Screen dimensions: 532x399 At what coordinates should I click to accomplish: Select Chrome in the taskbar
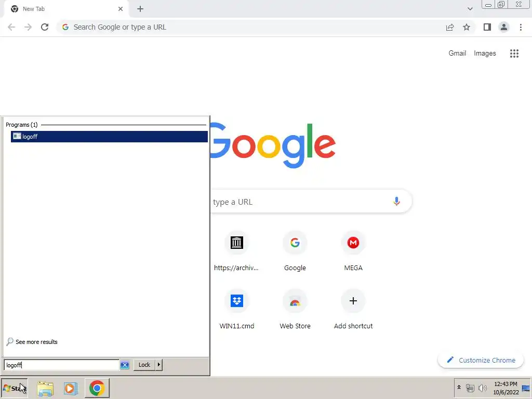point(97,388)
